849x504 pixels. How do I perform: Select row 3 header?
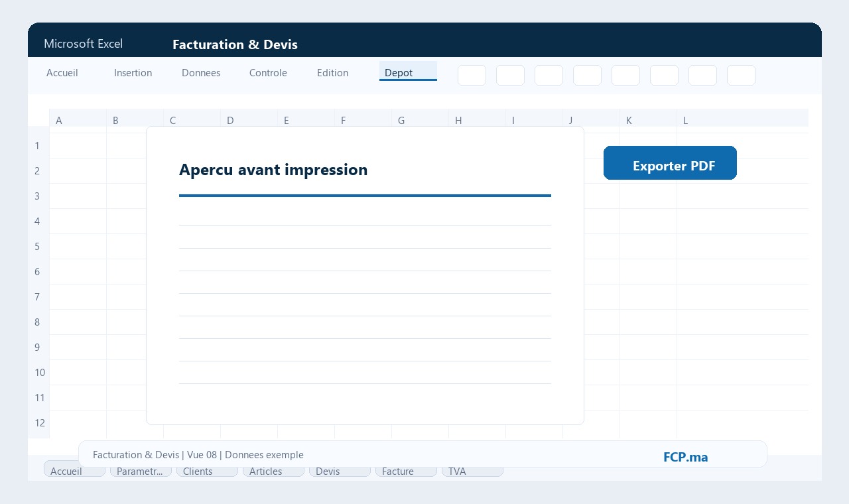click(38, 196)
